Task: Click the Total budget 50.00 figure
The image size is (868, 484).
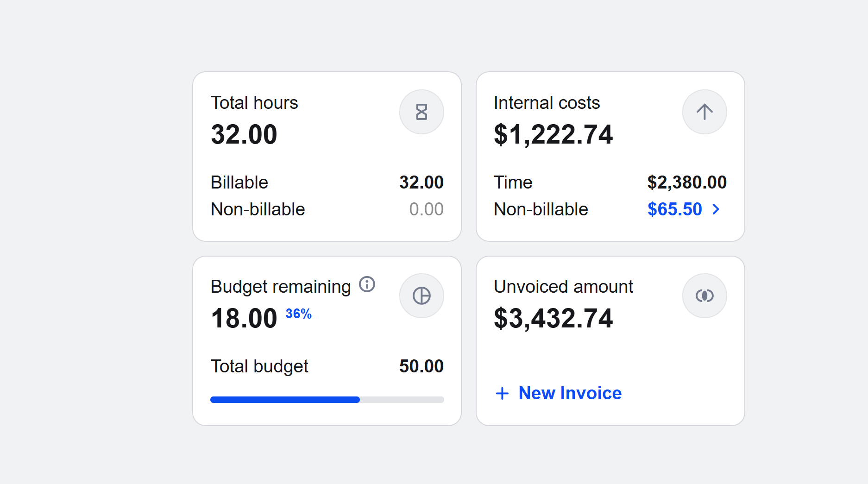Action: pos(421,366)
